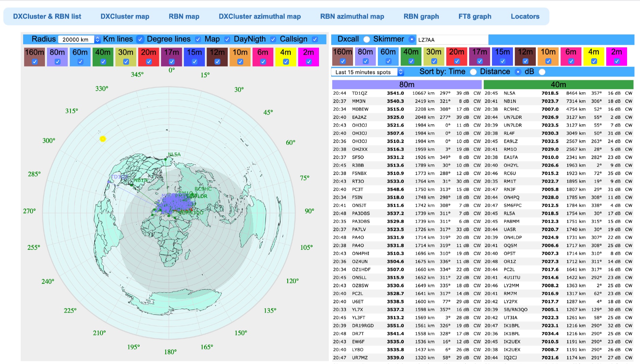Toggle the Degree lines checkbox
The image size is (640, 364).
tap(198, 39)
